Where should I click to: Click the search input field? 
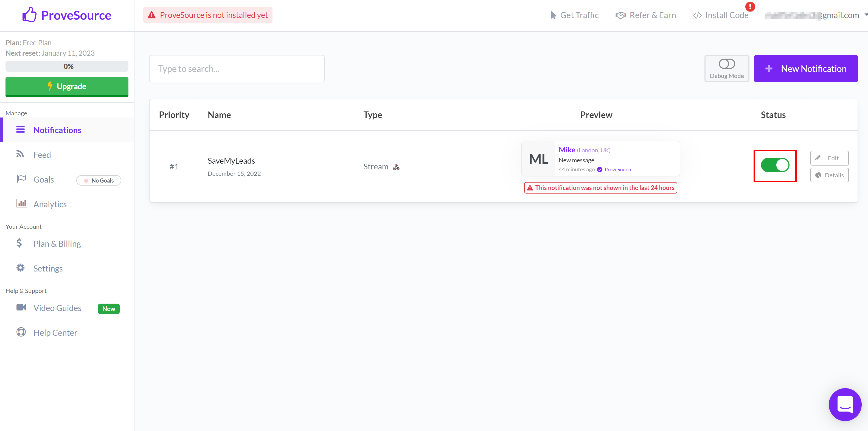pos(237,69)
